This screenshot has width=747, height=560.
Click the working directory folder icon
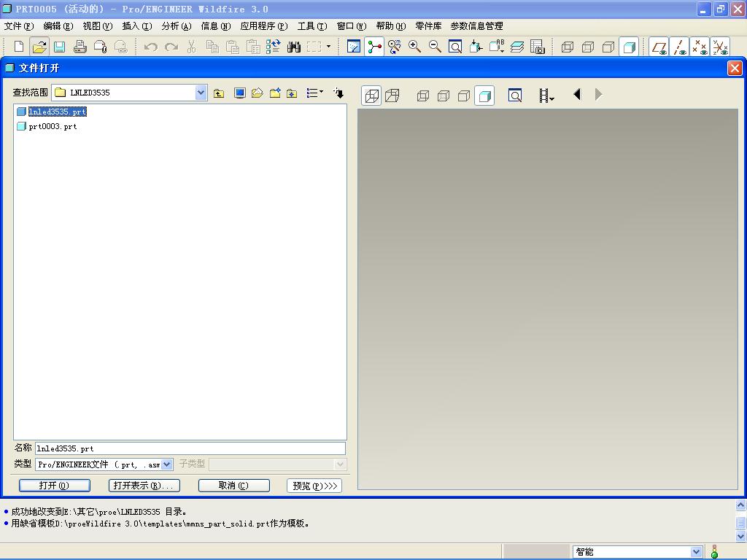tap(258, 93)
